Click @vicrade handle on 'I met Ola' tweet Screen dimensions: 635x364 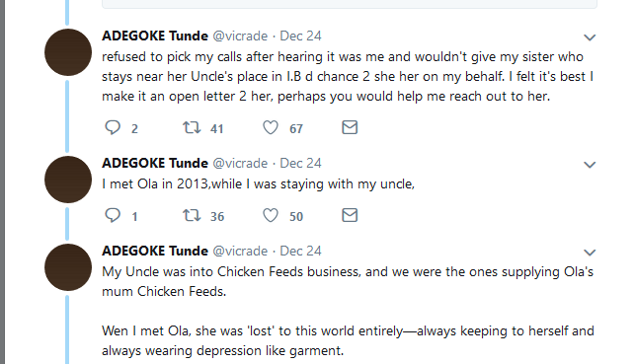pyautogui.click(x=240, y=164)
